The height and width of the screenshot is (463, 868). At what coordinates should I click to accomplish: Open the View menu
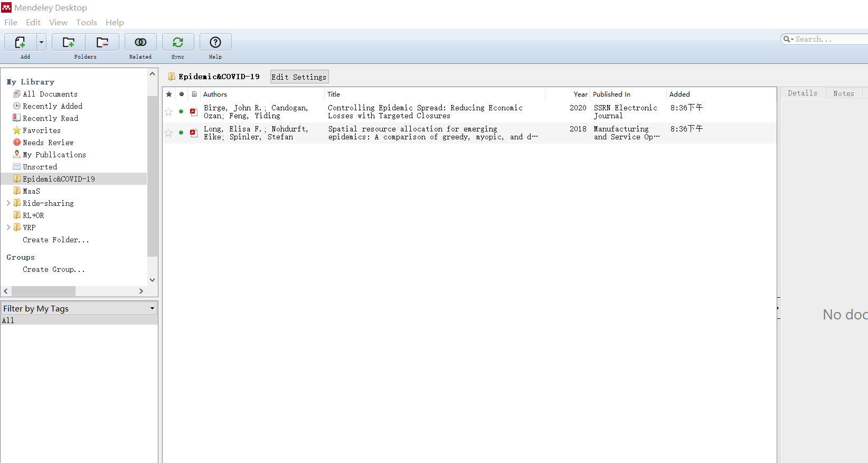[58, 22]
